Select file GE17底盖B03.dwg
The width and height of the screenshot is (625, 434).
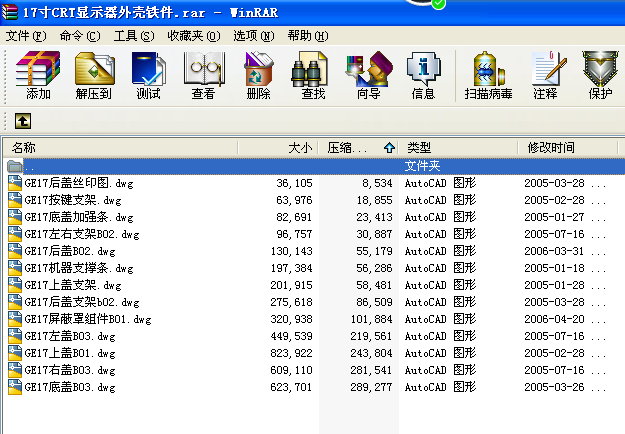tap(70, 387)
